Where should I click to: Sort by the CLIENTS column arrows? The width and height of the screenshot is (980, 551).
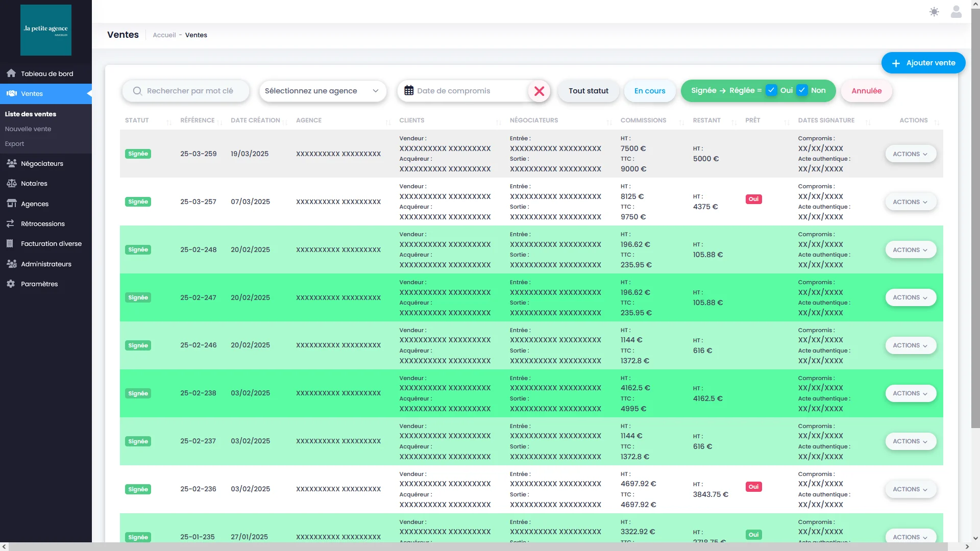click(499, 121)
